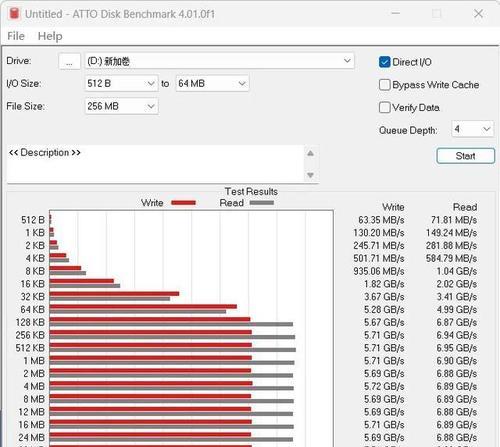The image size is (500, 447).
Task: Enable the Verify Data checkbox
Action: 384,107
